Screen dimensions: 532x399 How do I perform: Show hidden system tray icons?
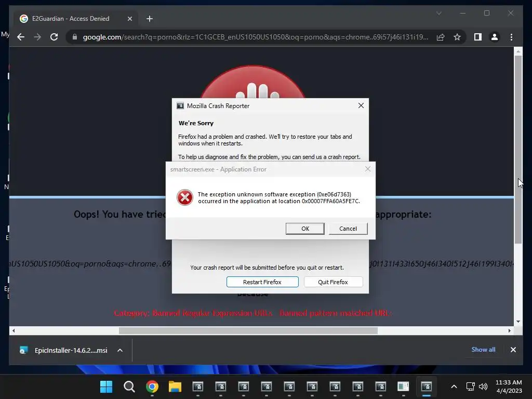(454, 387)
